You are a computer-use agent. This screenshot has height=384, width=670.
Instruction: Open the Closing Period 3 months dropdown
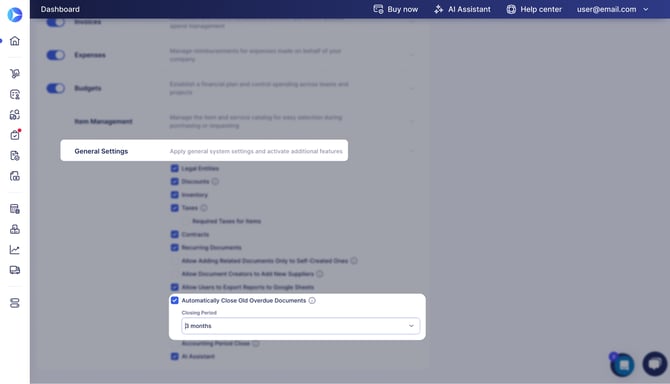tap(300, 326)
